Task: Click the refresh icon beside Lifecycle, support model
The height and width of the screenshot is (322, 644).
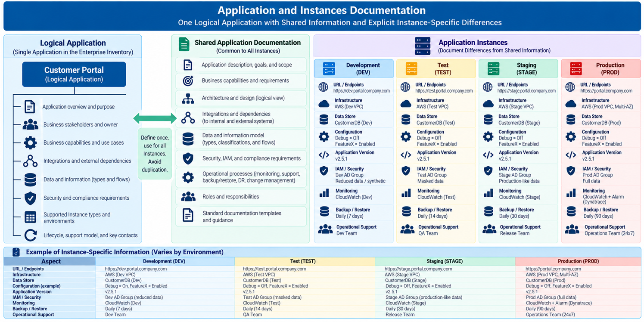Action: pyautogui.click(x=30, y=235)
